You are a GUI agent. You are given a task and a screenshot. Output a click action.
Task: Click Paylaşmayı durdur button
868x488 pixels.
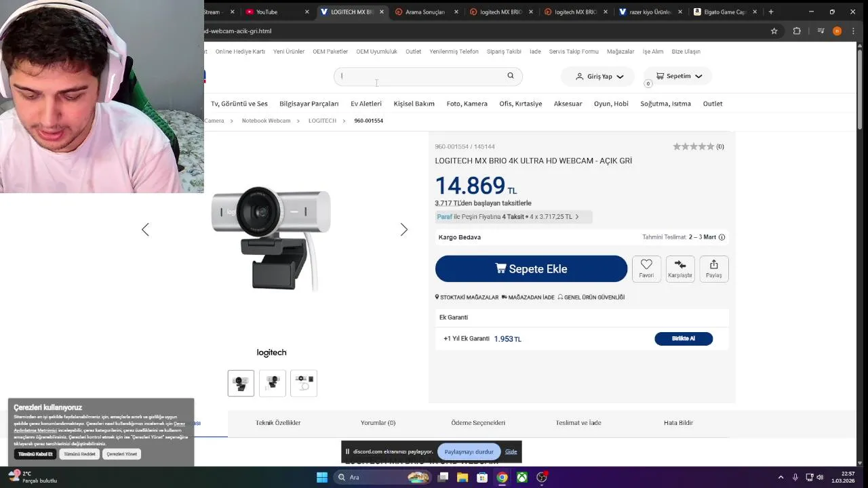[x=469, y=452]
